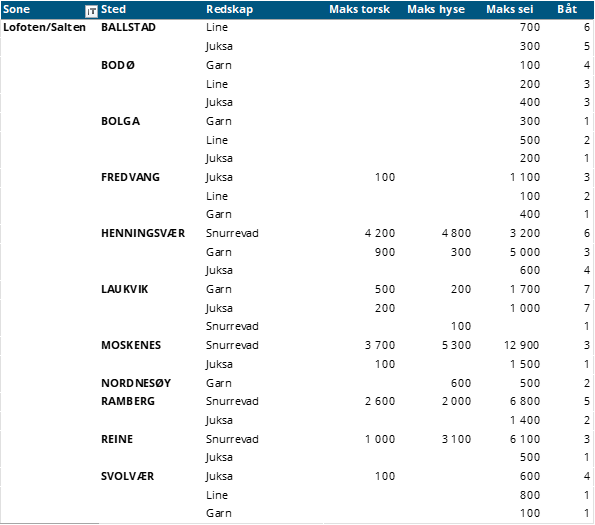The width and height of the screenshot is (595, 525).
Task: Select the BALLSTAD row label
Action: (128, 27)
